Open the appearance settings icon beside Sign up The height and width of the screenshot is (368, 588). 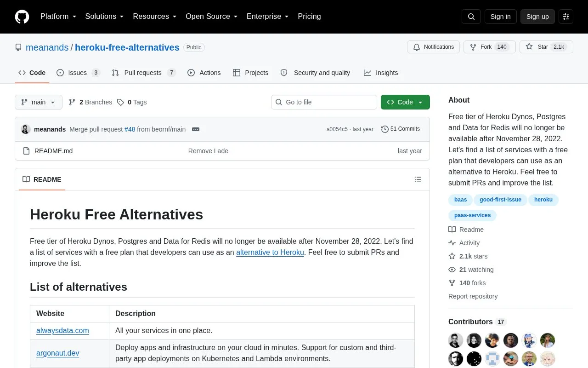[566, 17]
